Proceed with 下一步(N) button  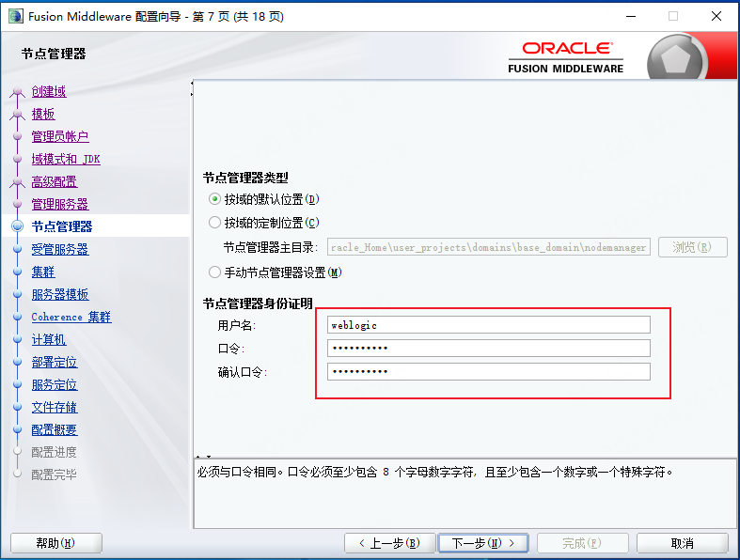[483, 543]
